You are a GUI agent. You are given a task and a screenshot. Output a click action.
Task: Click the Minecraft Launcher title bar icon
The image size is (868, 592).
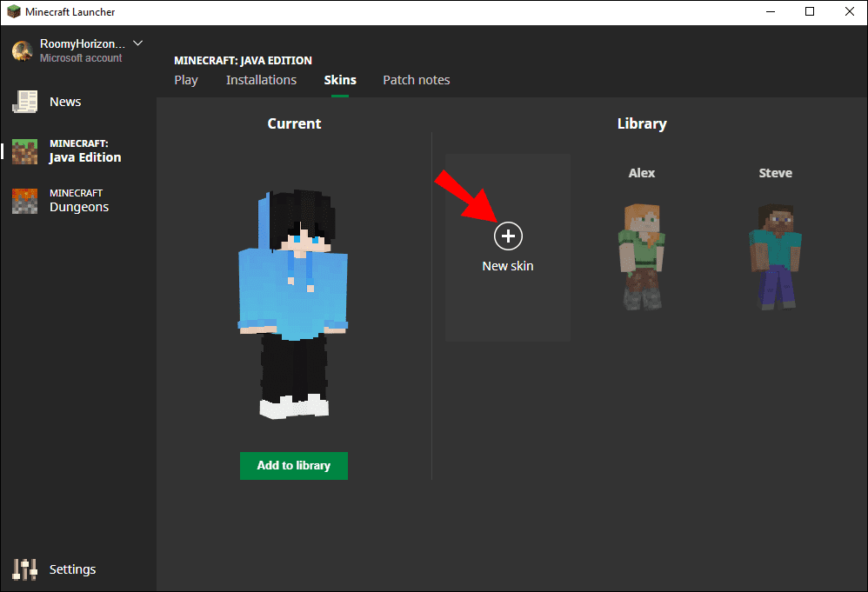click(x=14, y=12)
